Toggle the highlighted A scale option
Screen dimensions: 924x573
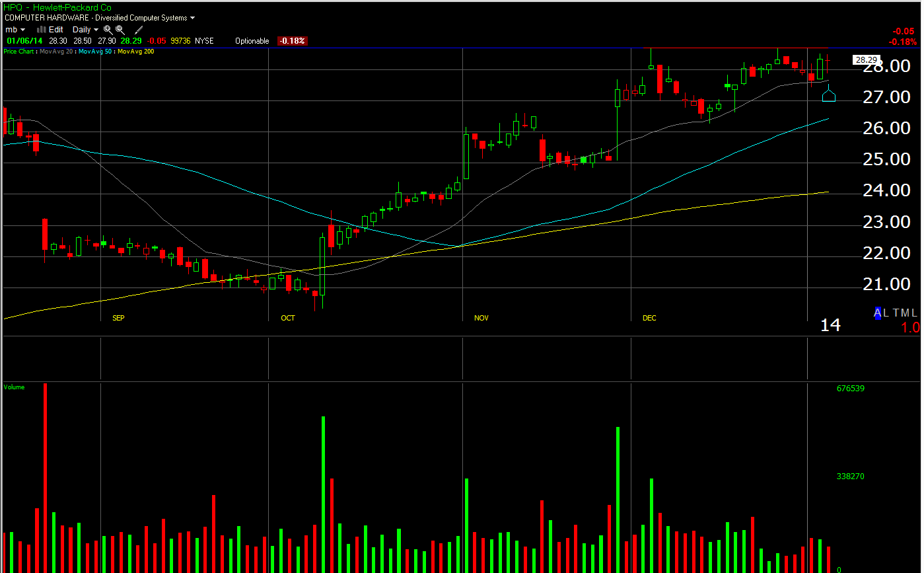pos(878,313)
